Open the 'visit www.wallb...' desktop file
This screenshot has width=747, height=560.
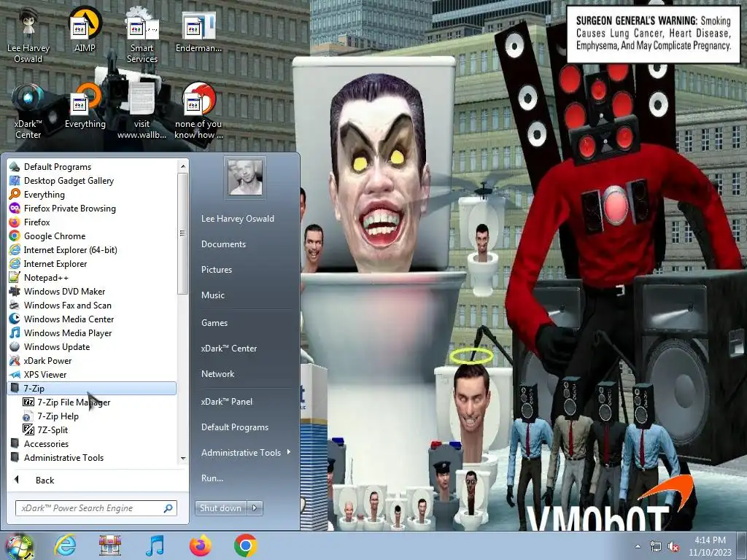[142, 112]
